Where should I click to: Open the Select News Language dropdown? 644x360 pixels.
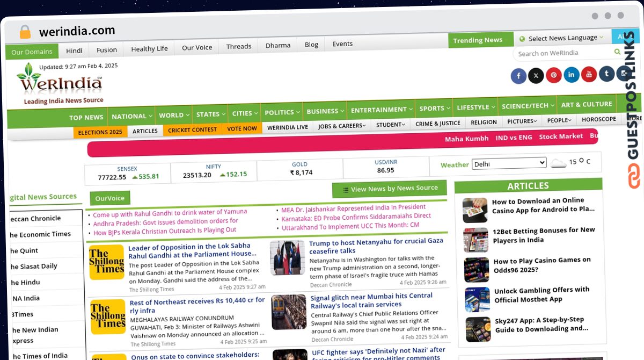(561, 38)
